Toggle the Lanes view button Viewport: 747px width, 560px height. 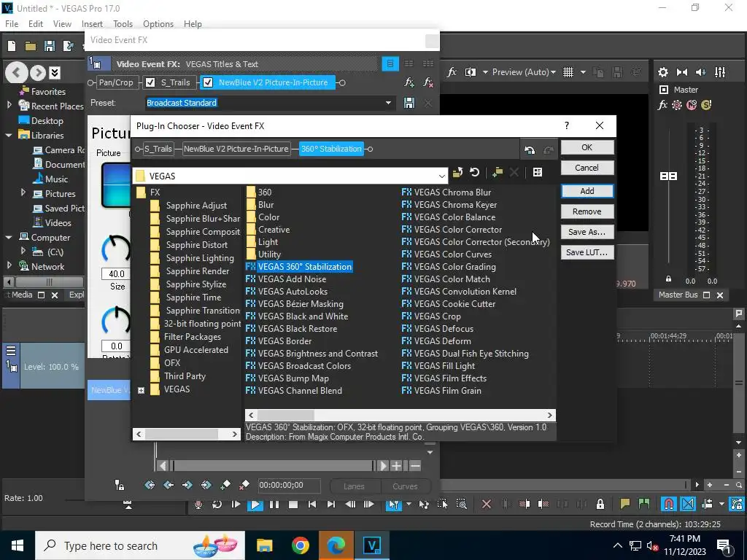coord(354,486)
